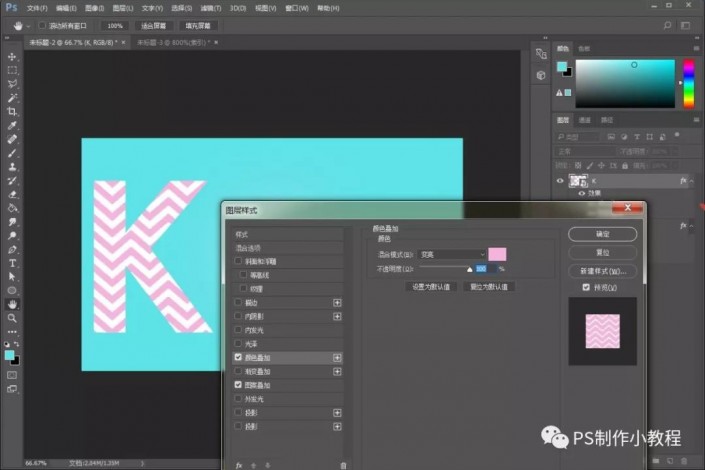This screenshot has height=470, width=705.
Task: Select the Zoom magnifier tool
Action: click(12, 318)
